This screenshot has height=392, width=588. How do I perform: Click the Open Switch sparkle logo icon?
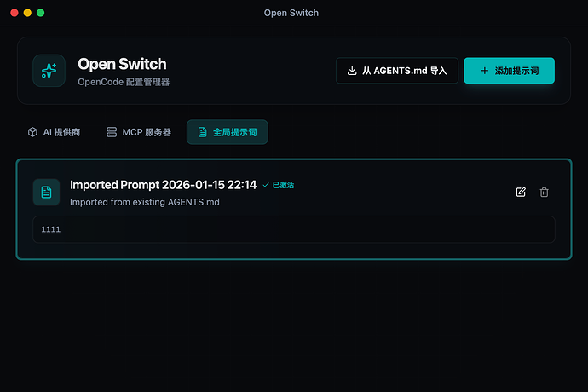coord(49,71)
